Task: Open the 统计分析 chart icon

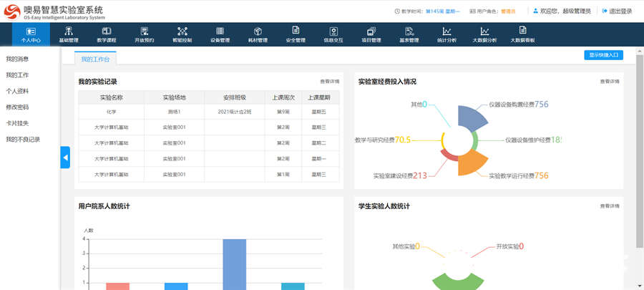Action: coord(447,32)
